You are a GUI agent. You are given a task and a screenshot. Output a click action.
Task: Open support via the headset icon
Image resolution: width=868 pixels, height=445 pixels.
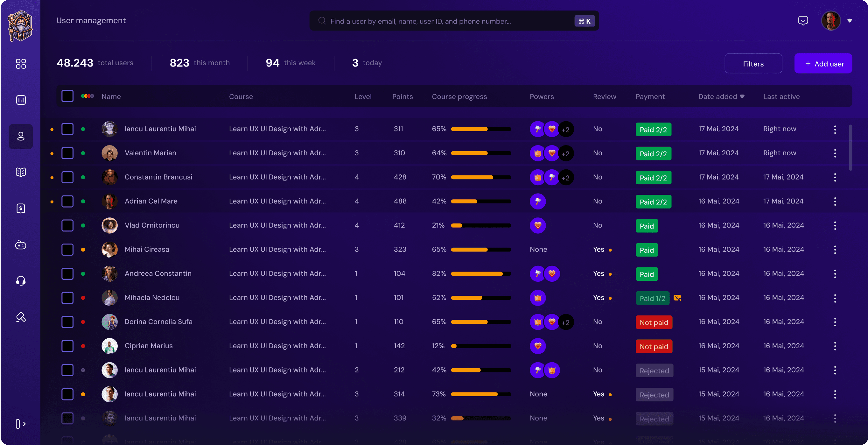click(x=21, y=281)
